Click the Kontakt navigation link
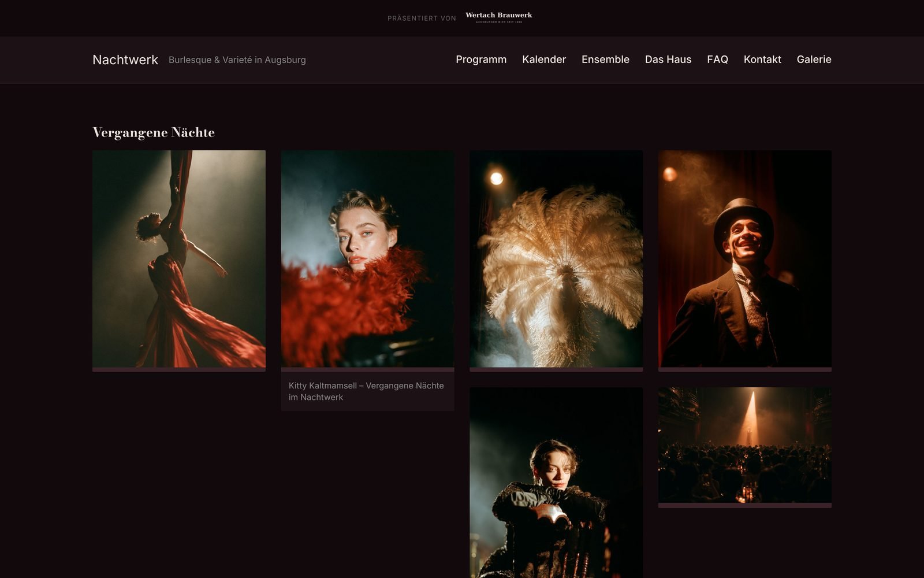Viewport: 924px width, 578px height. [762, 60]
